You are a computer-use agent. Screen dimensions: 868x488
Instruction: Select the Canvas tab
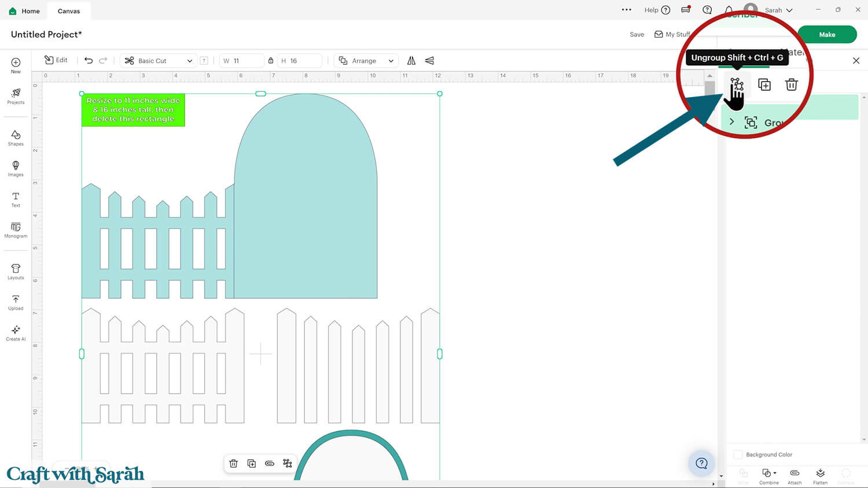coord(69,11)
